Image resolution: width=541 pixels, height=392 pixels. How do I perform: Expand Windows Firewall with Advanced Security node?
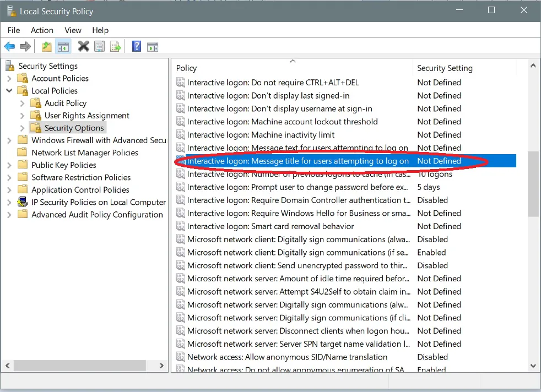[9, 140]
